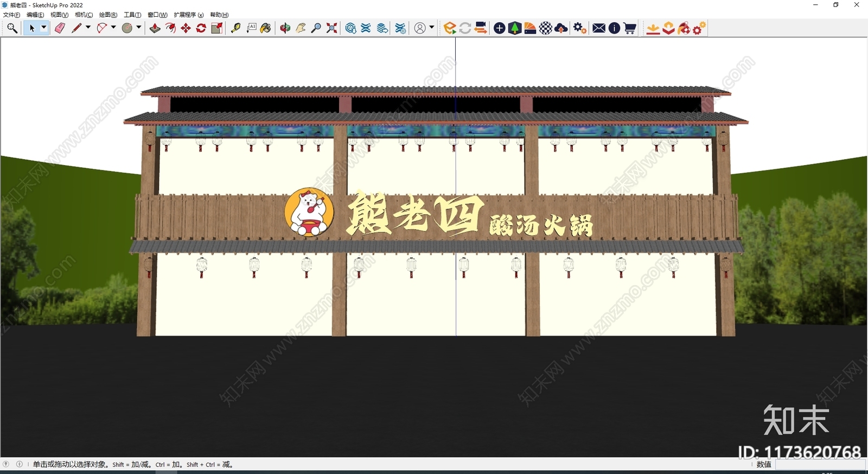The width and height of the screenshot is (868, 474).
Task: Open the 工具(T) menu
Action: click(132, 15)
